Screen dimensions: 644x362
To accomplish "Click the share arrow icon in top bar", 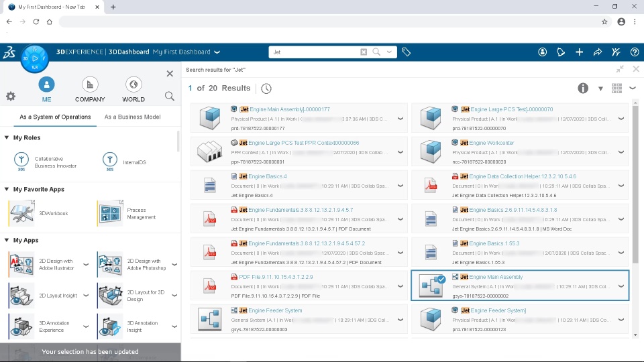I will pos(598,52).
